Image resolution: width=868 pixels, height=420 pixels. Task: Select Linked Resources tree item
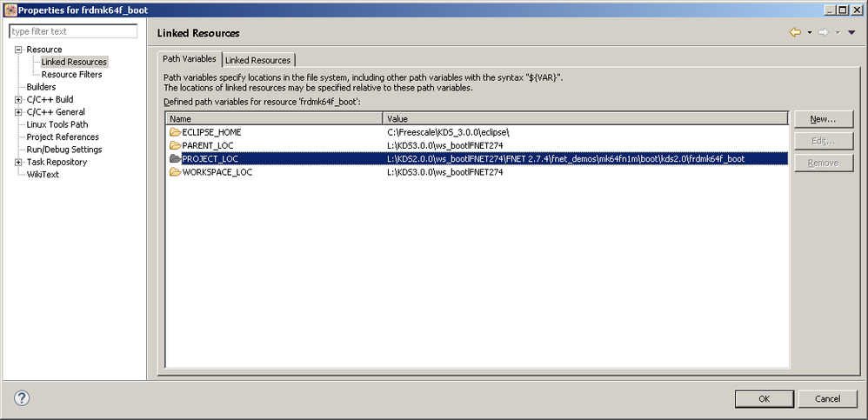point(74,62)
